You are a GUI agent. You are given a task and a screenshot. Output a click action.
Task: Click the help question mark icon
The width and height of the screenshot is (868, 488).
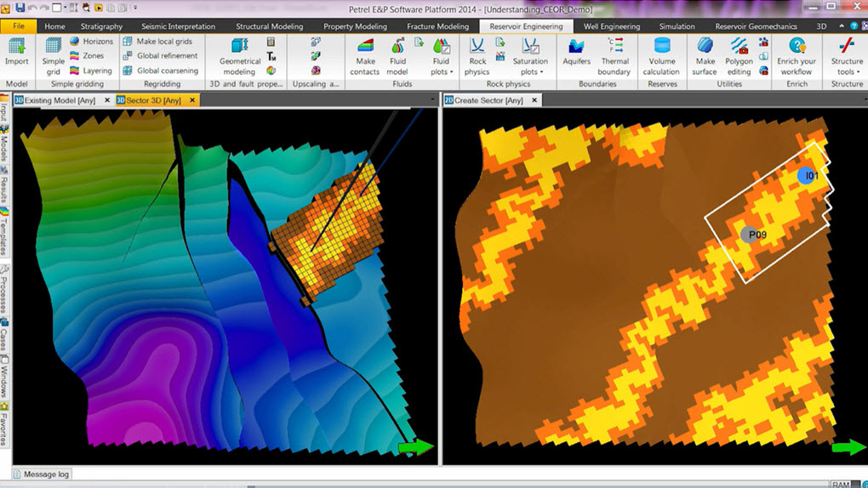tap(854, 26)
